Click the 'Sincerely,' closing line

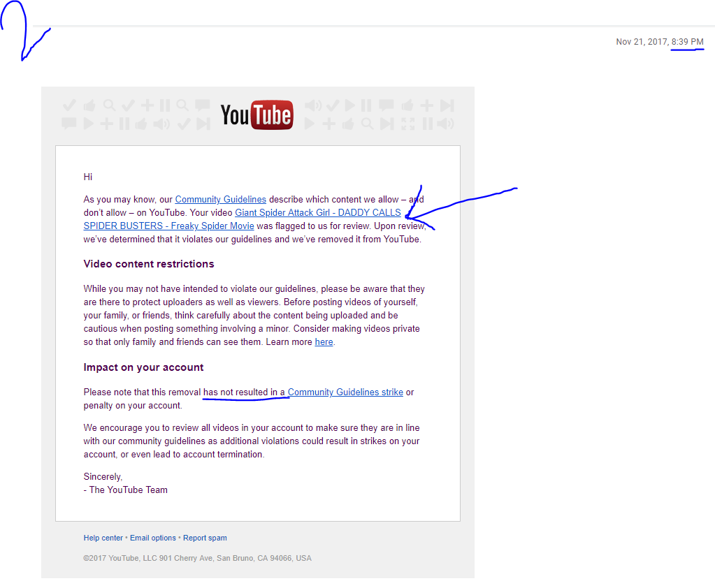pos(103,477)
